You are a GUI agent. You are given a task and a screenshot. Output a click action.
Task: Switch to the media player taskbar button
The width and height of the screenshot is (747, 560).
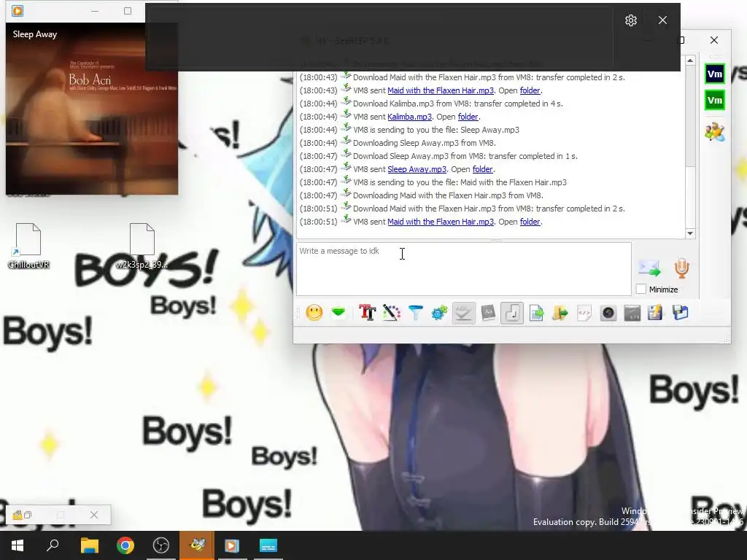pos(232,545)
